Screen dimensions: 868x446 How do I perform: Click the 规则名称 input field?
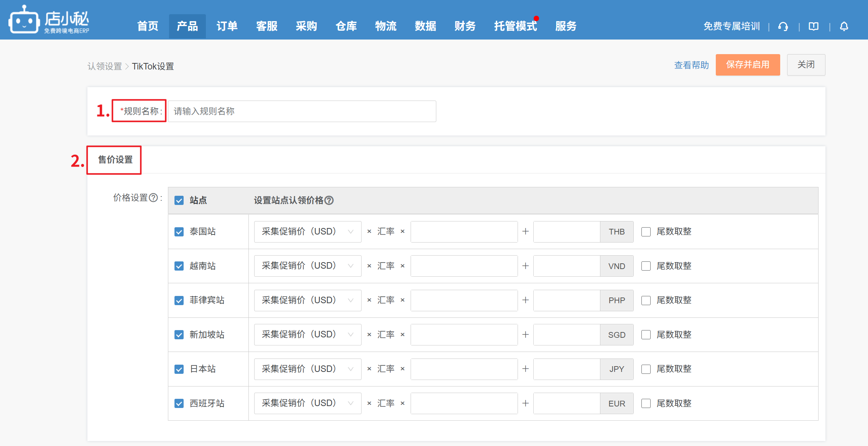coord(302,111)
